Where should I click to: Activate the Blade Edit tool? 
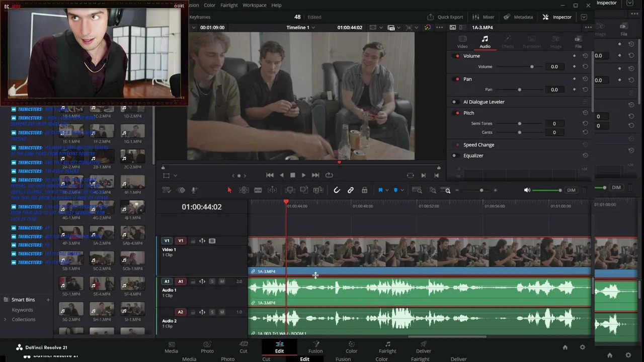pyautogui.click(x=258, y=190)
